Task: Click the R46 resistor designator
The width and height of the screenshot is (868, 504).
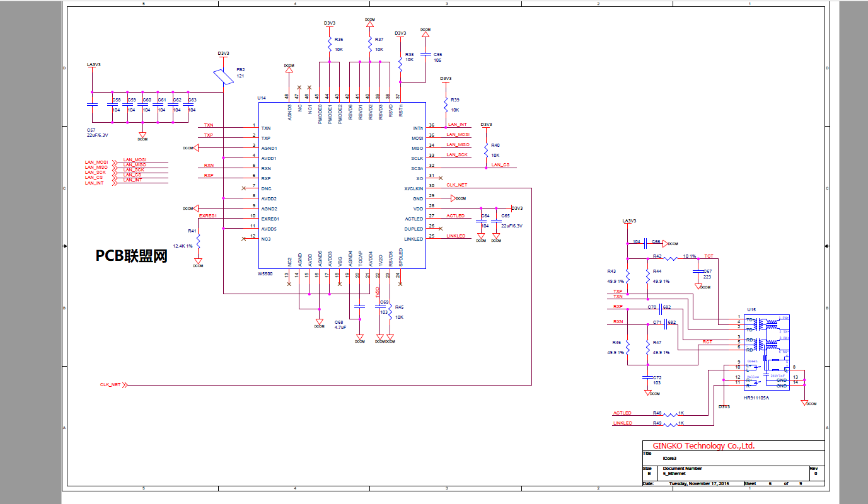Action: (x=616, y=342)
